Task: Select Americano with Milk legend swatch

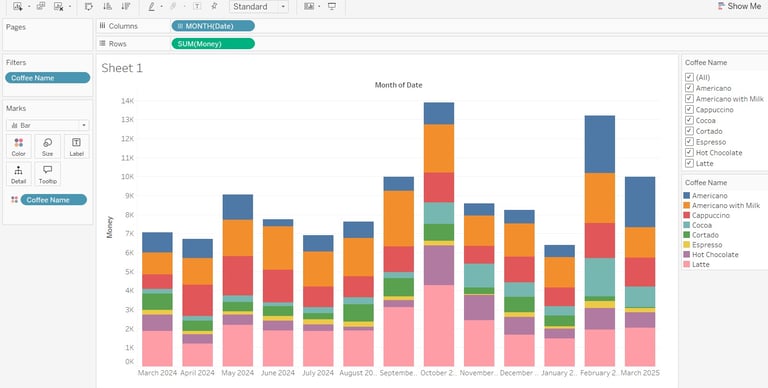Action: point(687,206)
